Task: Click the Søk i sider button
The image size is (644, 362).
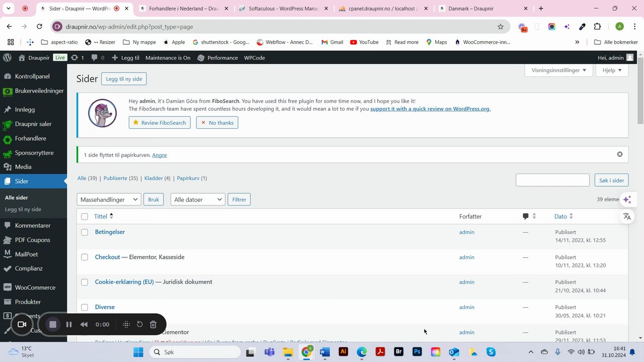Action: [x=611, y=180]
